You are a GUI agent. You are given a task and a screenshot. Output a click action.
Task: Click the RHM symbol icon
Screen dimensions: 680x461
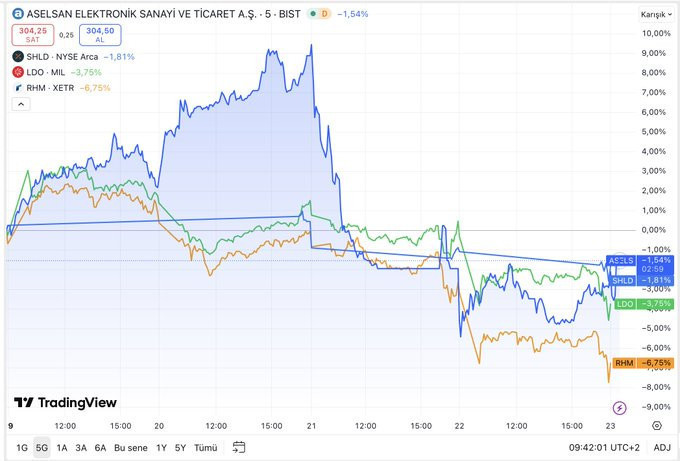18,88
